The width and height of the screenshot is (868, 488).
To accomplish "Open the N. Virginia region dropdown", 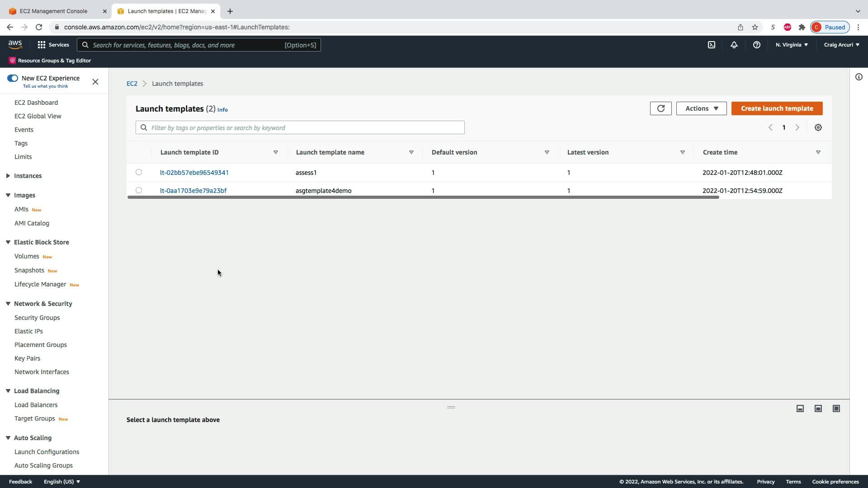I will tap(792, 45).
